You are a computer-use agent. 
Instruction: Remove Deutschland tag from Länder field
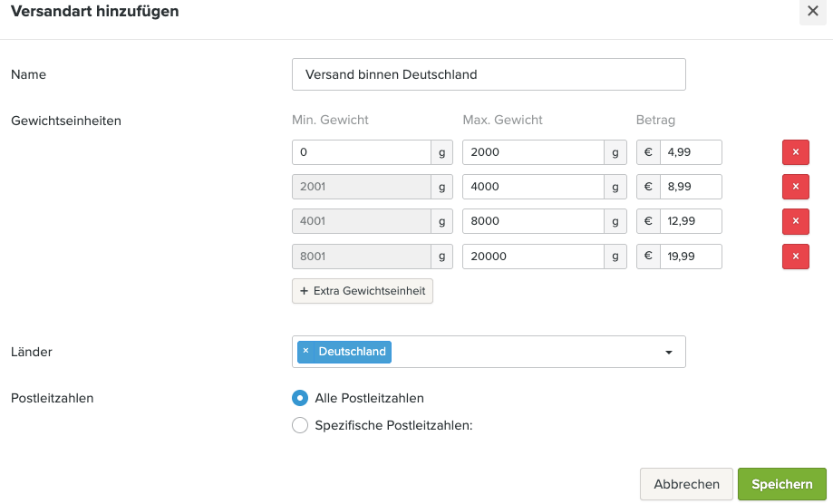(305, 351)
